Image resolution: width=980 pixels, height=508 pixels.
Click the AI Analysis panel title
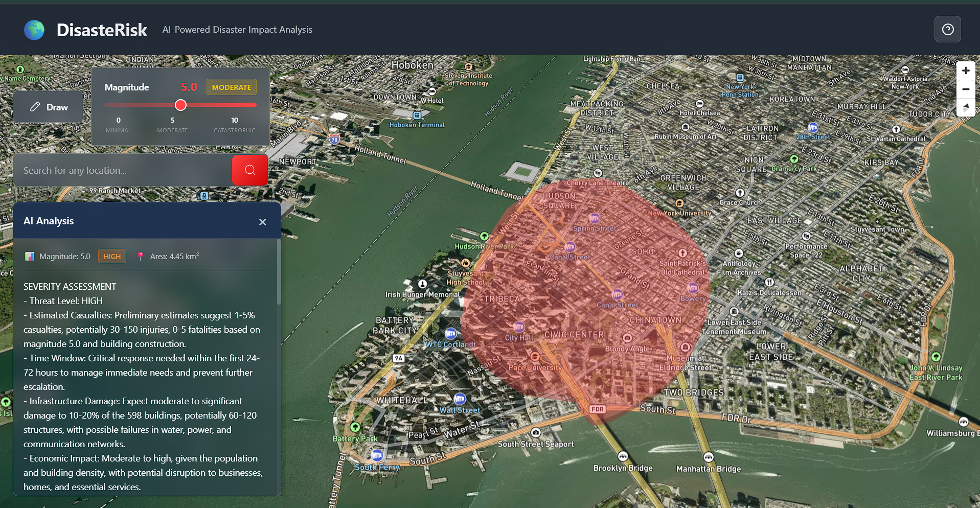coord(49,221)
